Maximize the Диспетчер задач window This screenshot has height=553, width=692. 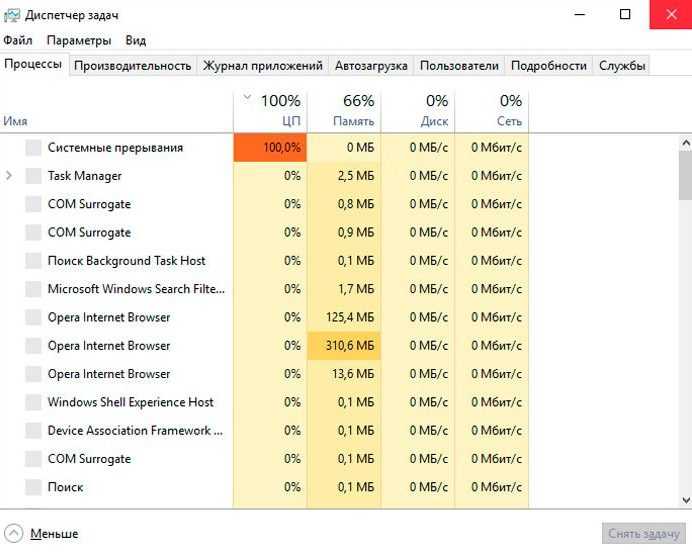tap(625, 15)
